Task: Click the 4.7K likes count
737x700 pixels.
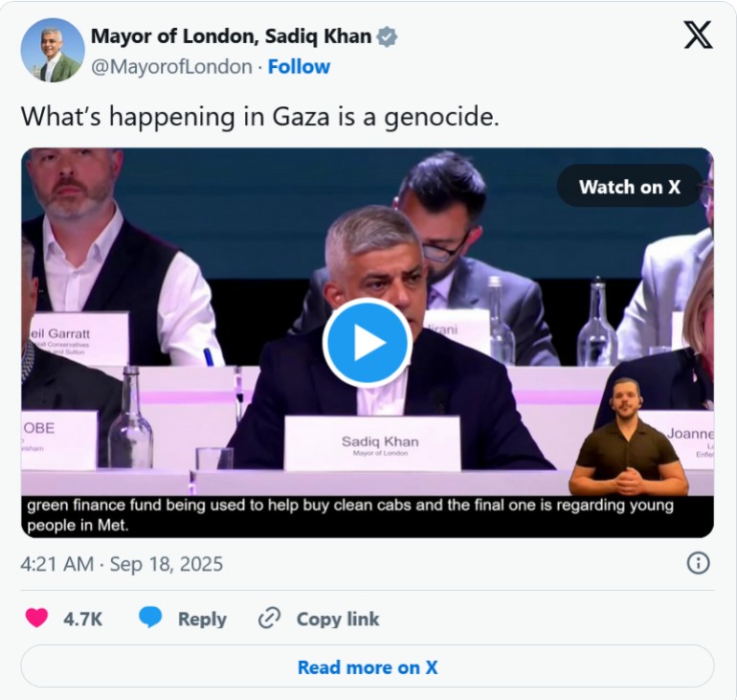Action: coord(83,619)
